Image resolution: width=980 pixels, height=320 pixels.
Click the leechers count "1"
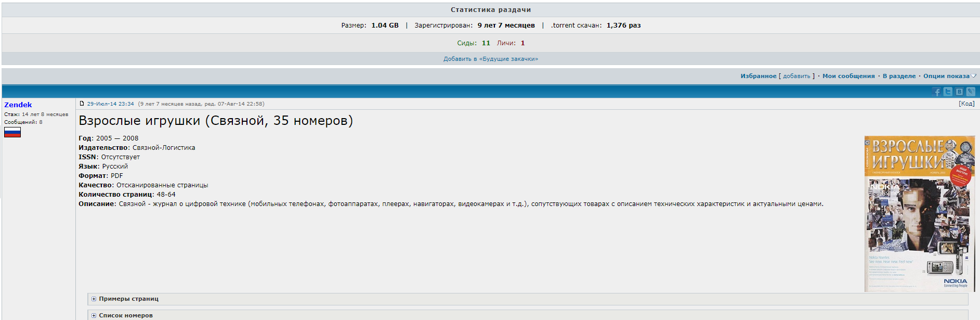pos(523,43)
